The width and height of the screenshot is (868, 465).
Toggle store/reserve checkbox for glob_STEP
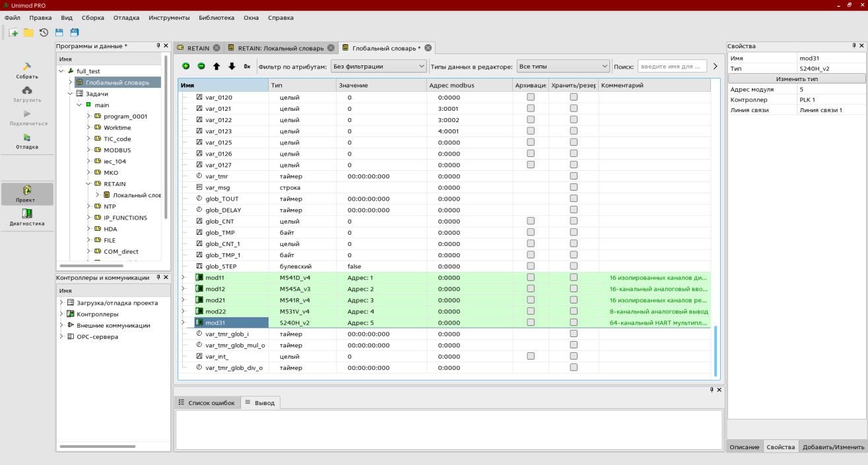(x=574, y=266)
